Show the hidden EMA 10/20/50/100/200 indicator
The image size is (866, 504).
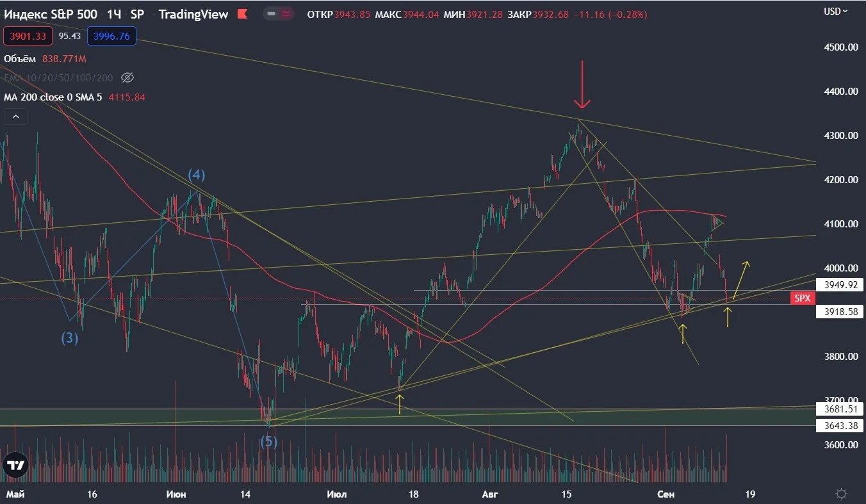coord(127,78)
